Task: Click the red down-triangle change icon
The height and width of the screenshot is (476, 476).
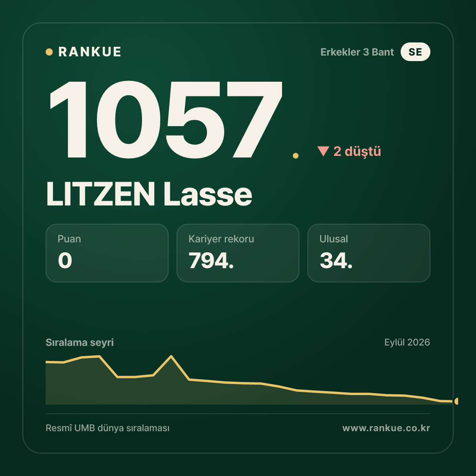Action: (323, 151)
